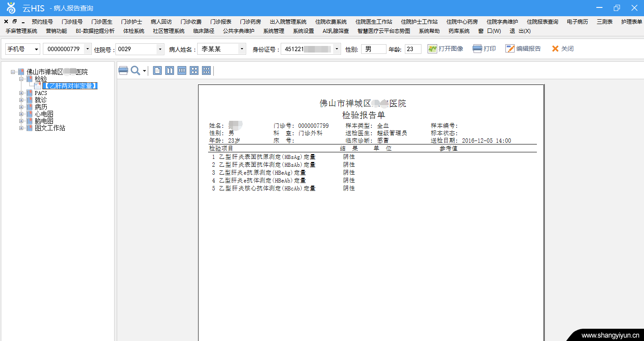Click the book icon beside 检验 in the tree
This screenshot has height=341, width=644.
(x=30, y=79)
